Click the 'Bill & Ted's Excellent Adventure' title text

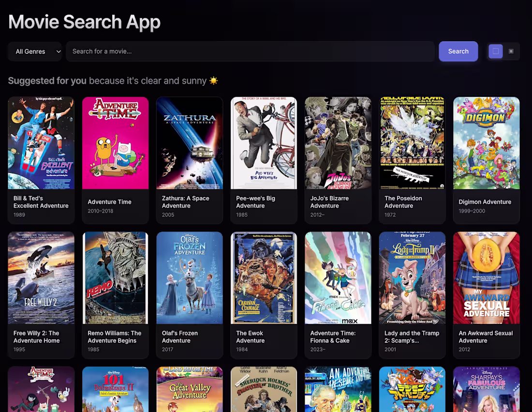click(41, 202)
